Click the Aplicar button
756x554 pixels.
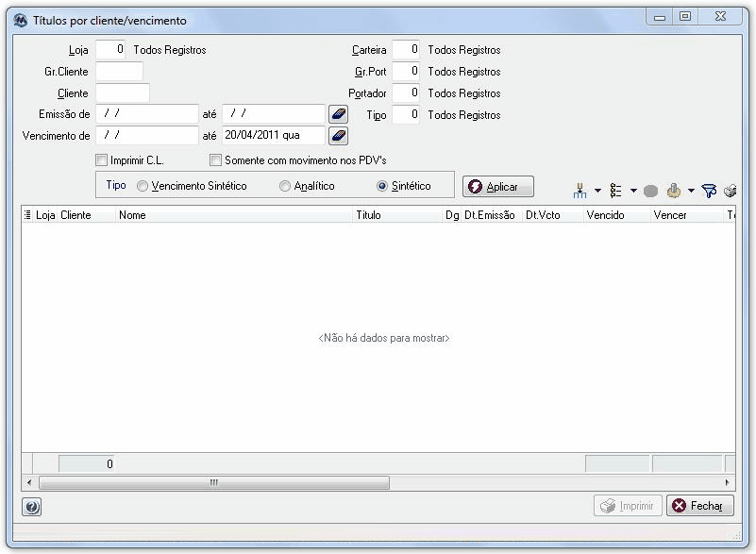coord(498,187)
